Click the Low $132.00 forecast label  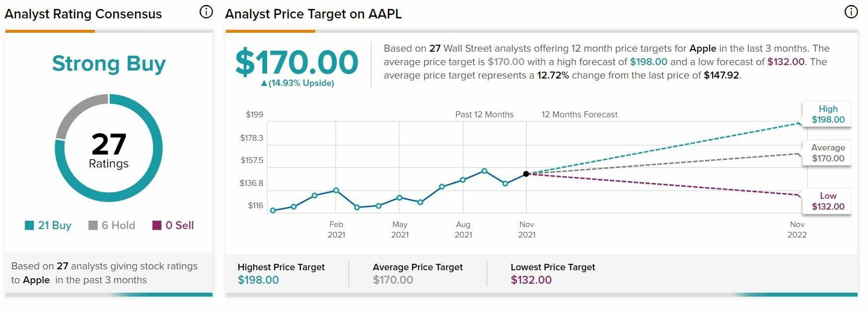pyautogui.click(x=828, y=201)
